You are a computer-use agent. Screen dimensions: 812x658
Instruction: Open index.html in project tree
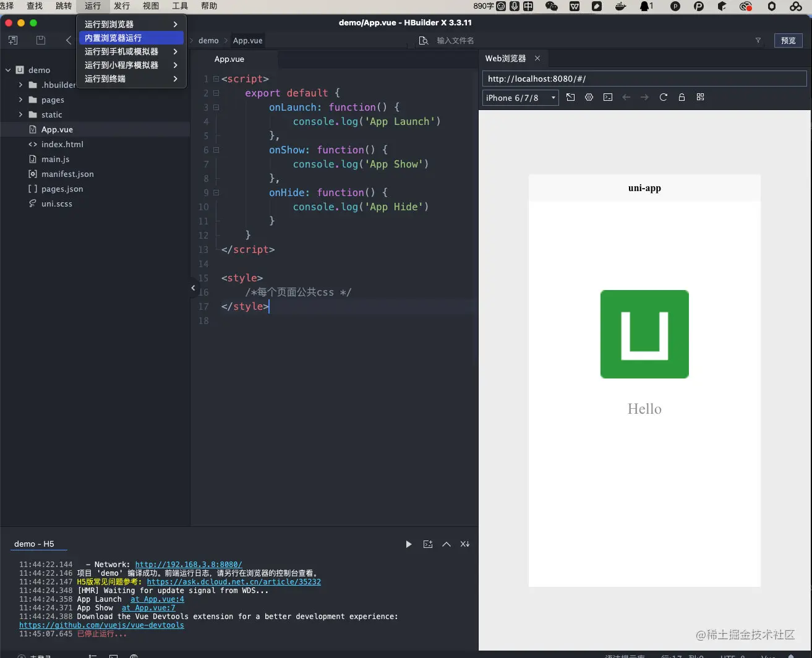point(62,144)
